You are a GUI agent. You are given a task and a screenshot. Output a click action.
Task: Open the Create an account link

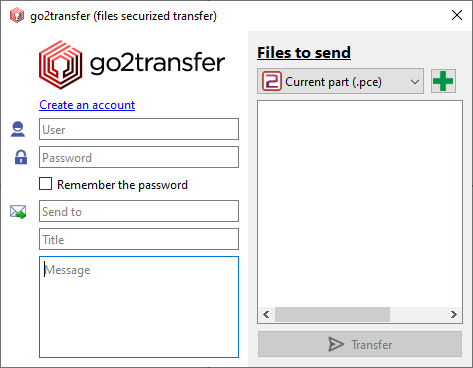(87, 105)
